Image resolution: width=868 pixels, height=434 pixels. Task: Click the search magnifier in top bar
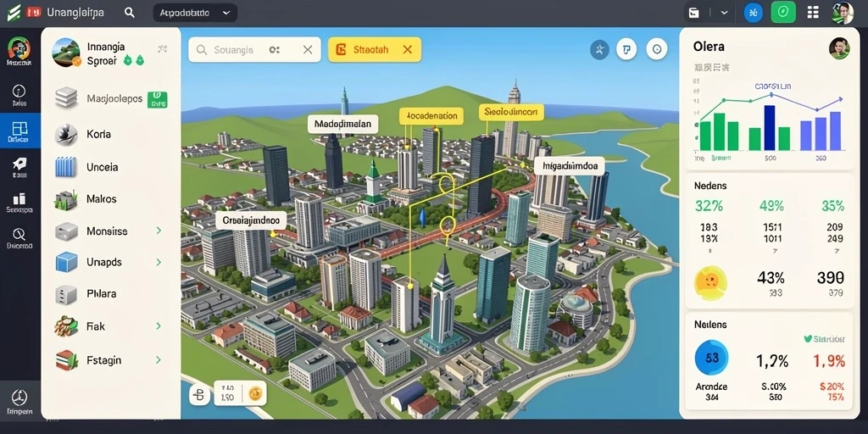(129, 12)
